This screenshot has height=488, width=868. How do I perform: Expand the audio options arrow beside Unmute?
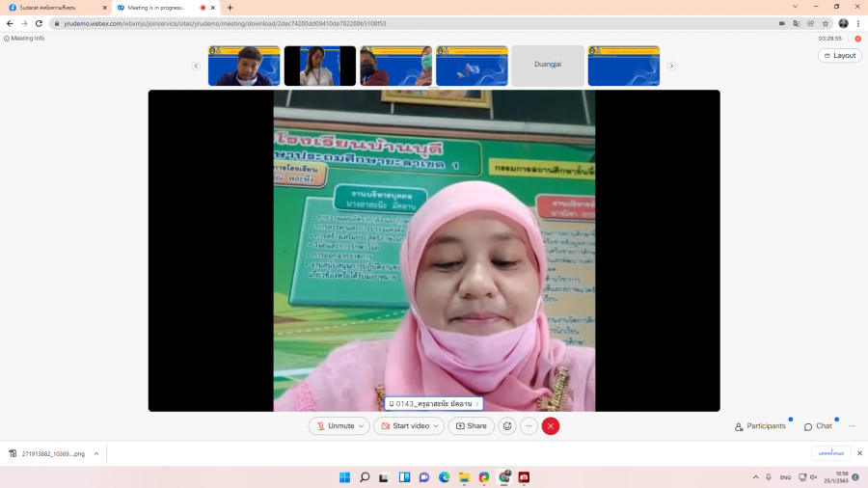pyautogui.click(x=362, y=426)
